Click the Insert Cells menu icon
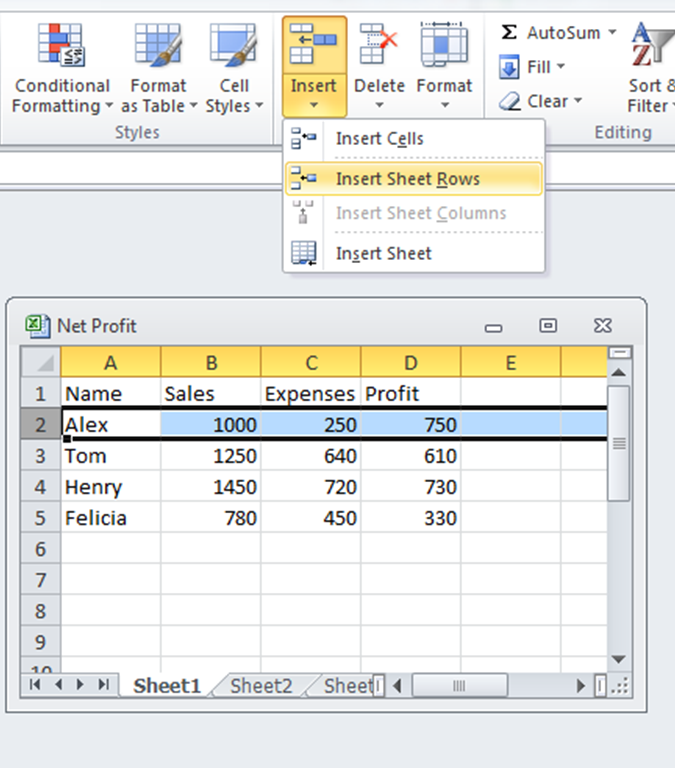This screenshot has width=675, height=768. [304, 138]
